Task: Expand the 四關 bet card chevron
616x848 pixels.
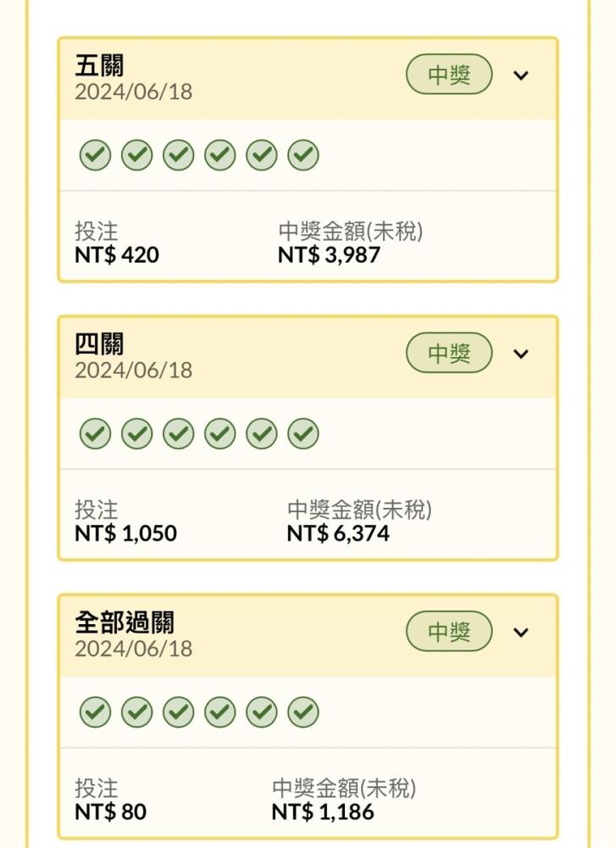Action: [x=520, y=354]
